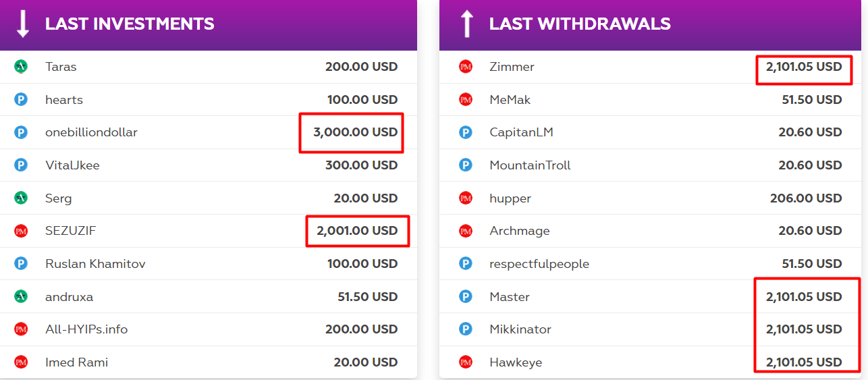The height and width of the screenshot is (380, 868).
Task: Click the up arrow icon beside Last Withdrawals
Action: (x=466, y=24)
